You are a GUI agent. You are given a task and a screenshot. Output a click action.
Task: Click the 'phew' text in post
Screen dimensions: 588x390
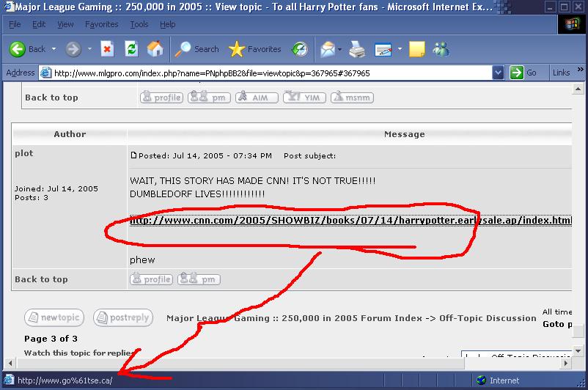[142, 260]
